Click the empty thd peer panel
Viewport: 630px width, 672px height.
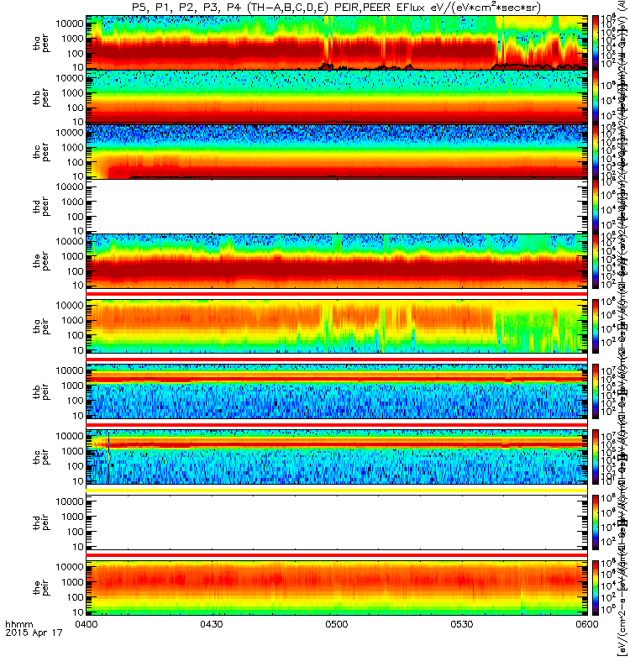337,206
